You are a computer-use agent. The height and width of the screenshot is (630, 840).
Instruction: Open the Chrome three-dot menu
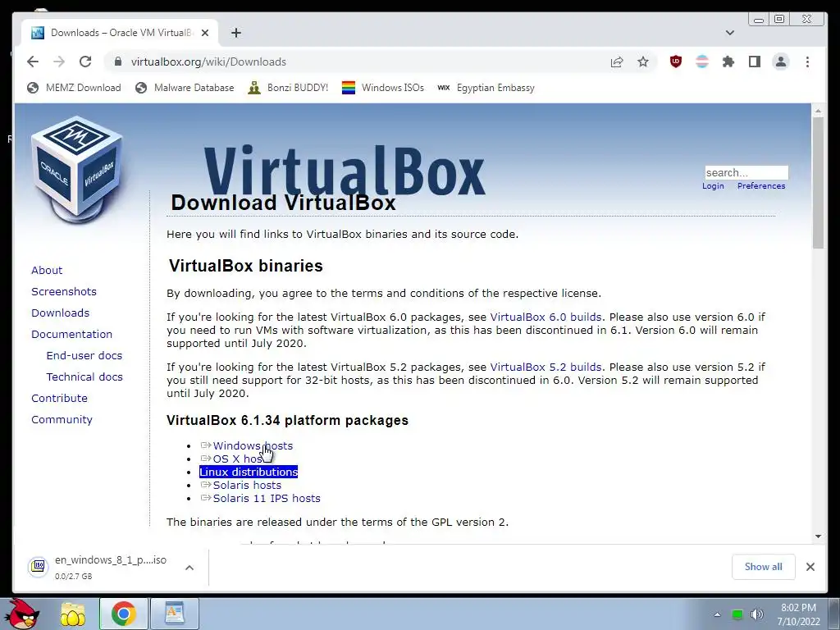807,62
